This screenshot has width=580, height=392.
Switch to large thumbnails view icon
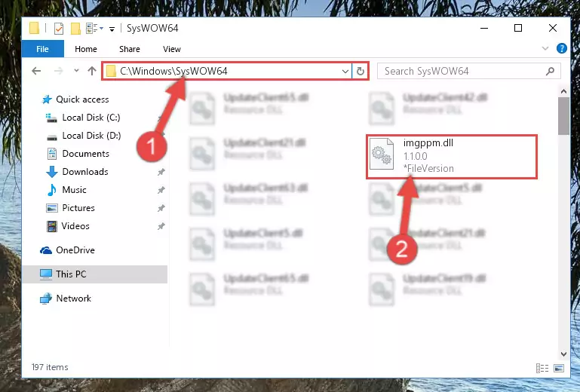point(559,368)
